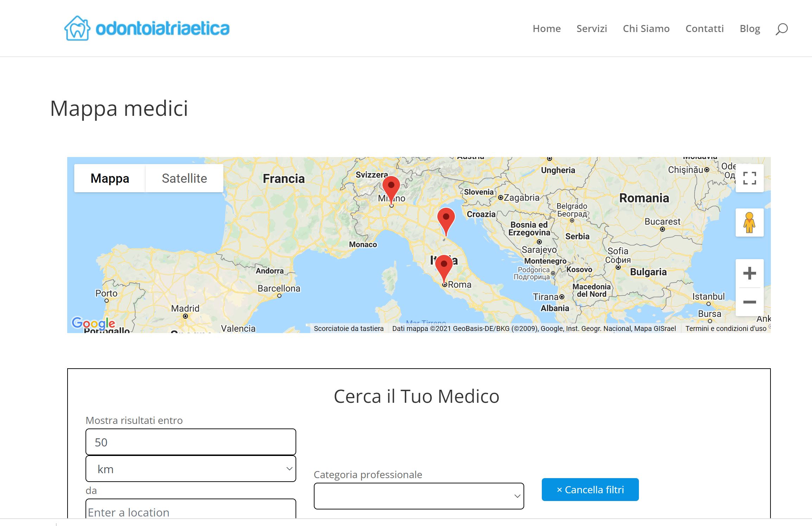Select the Street View pegman

point(749,223)
